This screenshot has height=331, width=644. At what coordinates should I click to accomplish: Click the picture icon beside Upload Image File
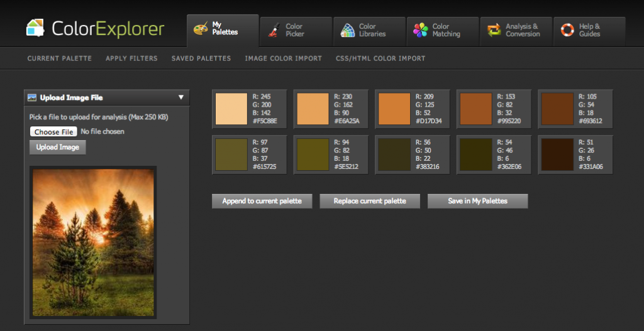[x=33, y=97]
